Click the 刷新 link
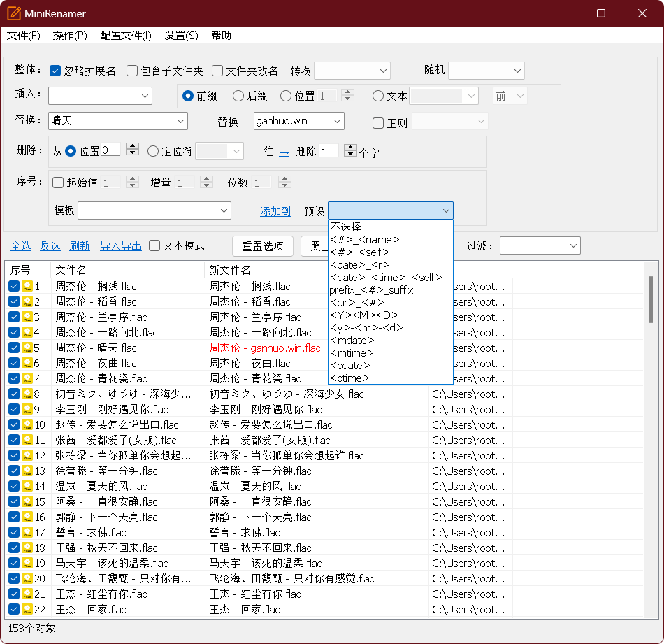Image resolution: width=664 pixels, height=644 pixels. point(80,245)
